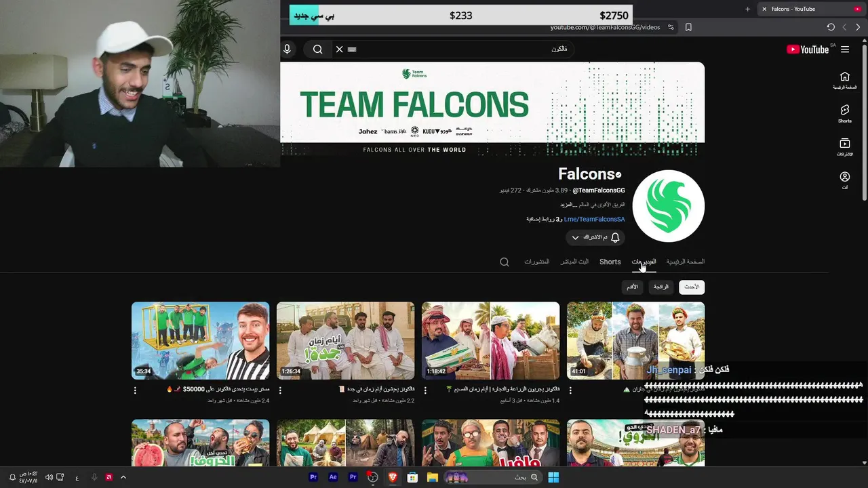Reload the page
The width and height of the screenshot is (868, 488).
831,27
